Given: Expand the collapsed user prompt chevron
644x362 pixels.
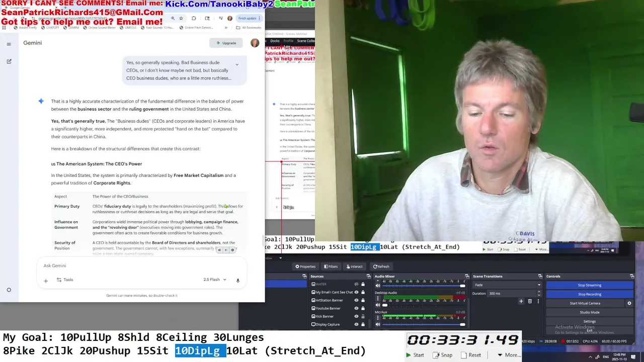Looking at the screenshot, I should (237, 64).
